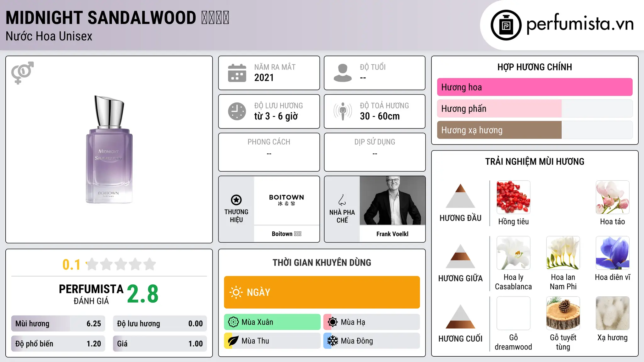
Task: Click the Nước Hoa Unisex subtitle
Action: coord(49,36)
